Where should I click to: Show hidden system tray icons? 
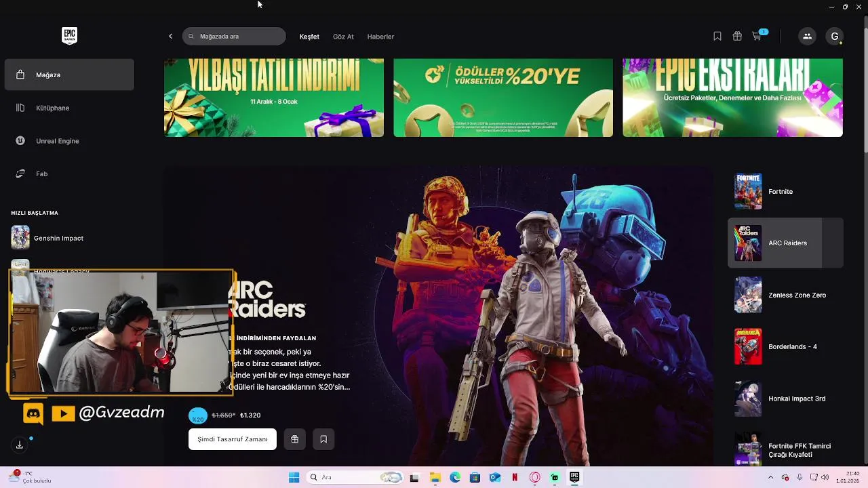point(770,477)
